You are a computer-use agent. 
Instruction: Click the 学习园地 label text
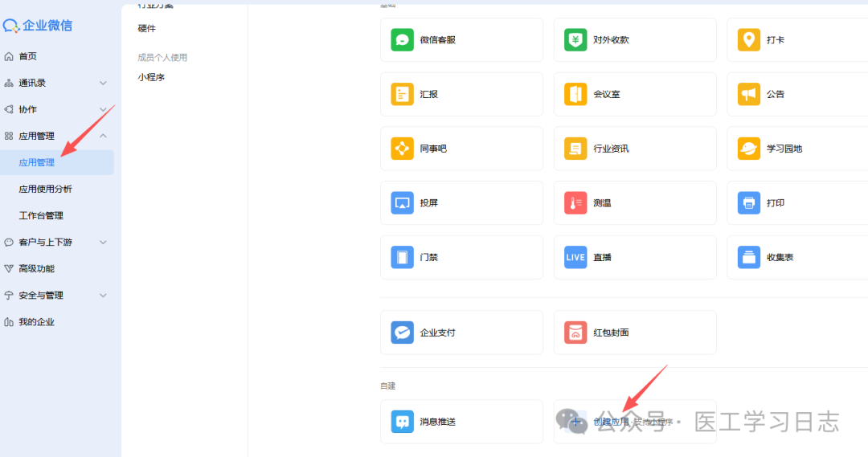coord(784,149)
